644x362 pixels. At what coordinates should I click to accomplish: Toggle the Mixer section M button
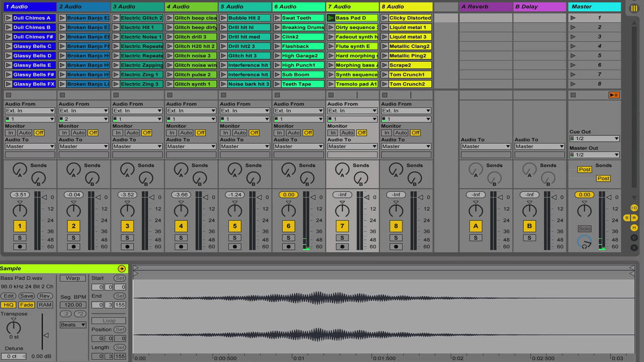pos(634,227)
